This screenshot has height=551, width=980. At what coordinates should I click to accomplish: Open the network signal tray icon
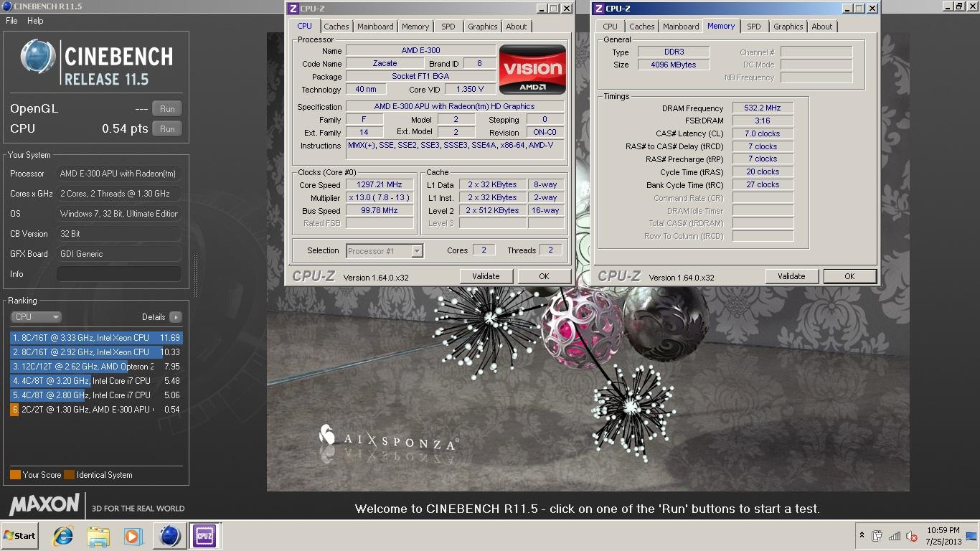point(894,536)
